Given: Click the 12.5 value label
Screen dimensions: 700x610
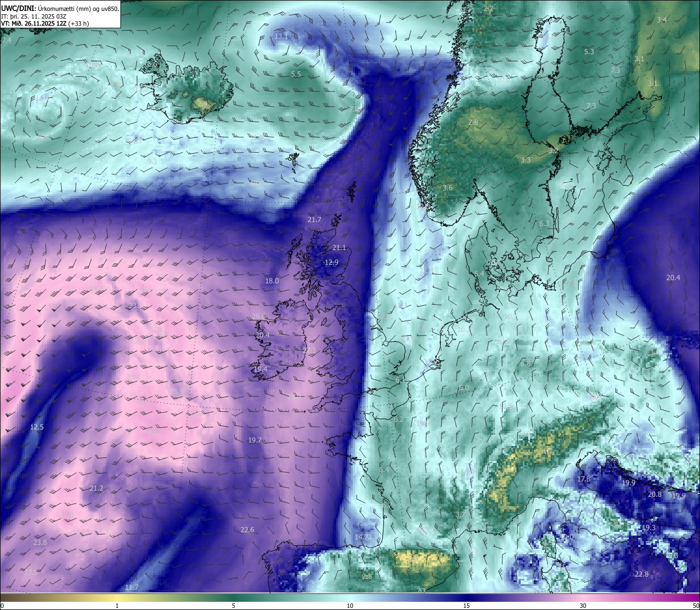Looking at the screenshot, I should [x=37, y=427].
